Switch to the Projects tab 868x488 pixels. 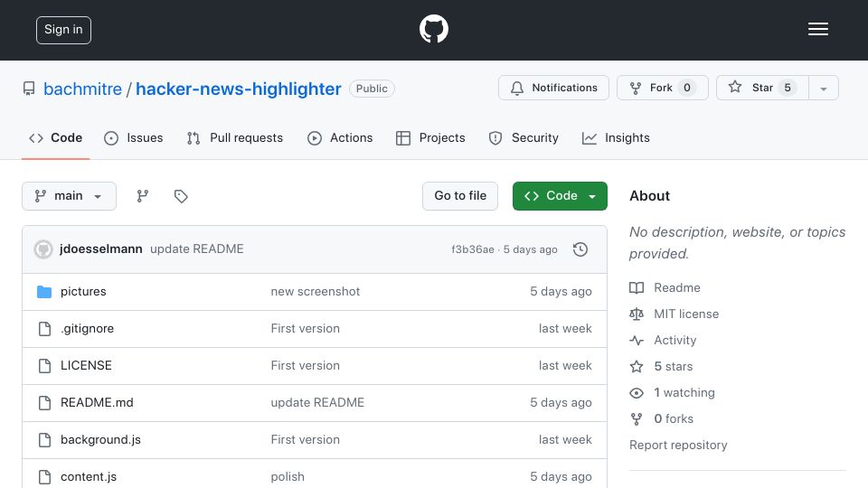tap(430, 137)
